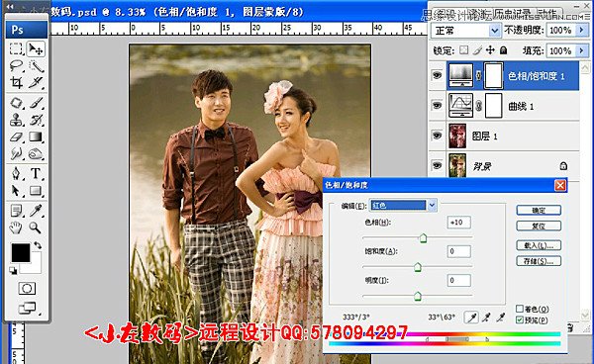The width and height of the screenshot is (594, 364).
Task: Select the History Brush tool
Action: pyautogui.click(x=36, y=120)
